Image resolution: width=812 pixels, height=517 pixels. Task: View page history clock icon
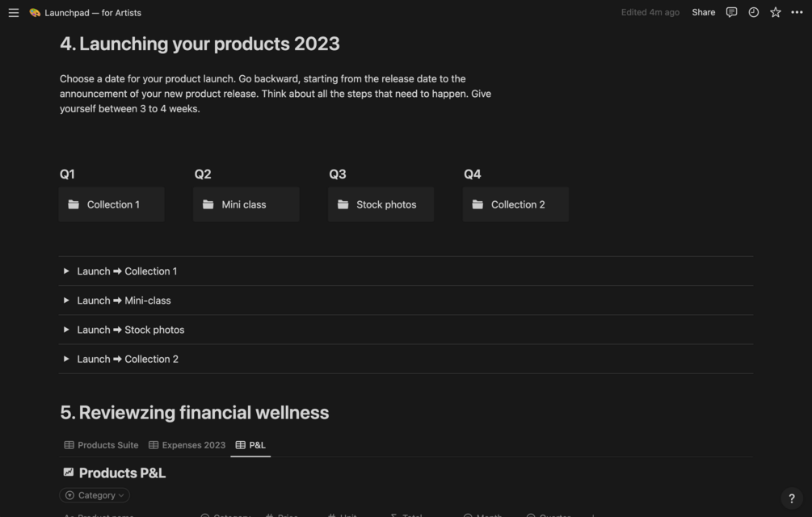(753, 12)
